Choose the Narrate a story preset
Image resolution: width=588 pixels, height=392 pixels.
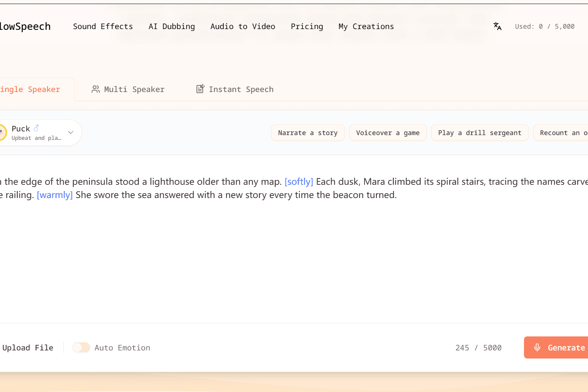tap(308, 133)
